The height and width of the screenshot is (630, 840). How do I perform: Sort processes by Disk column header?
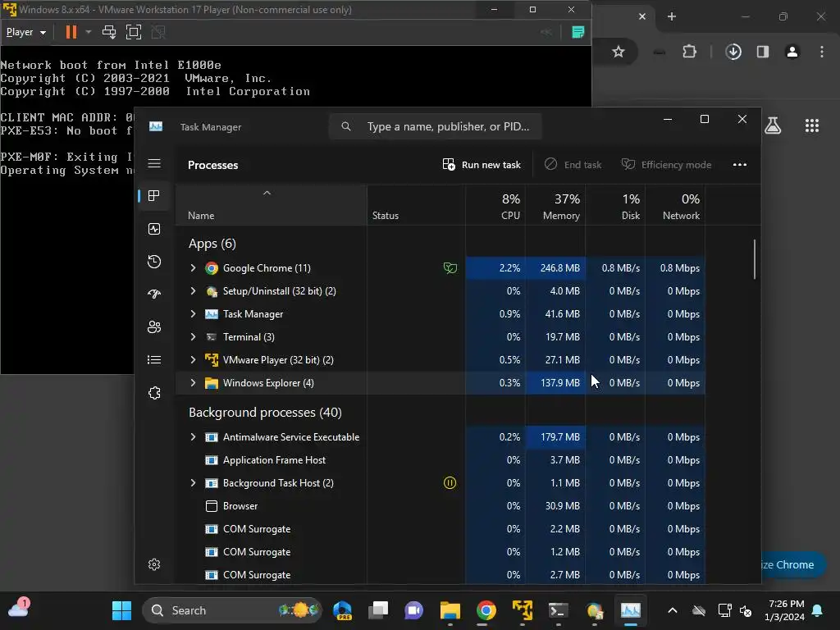[615, 205]
